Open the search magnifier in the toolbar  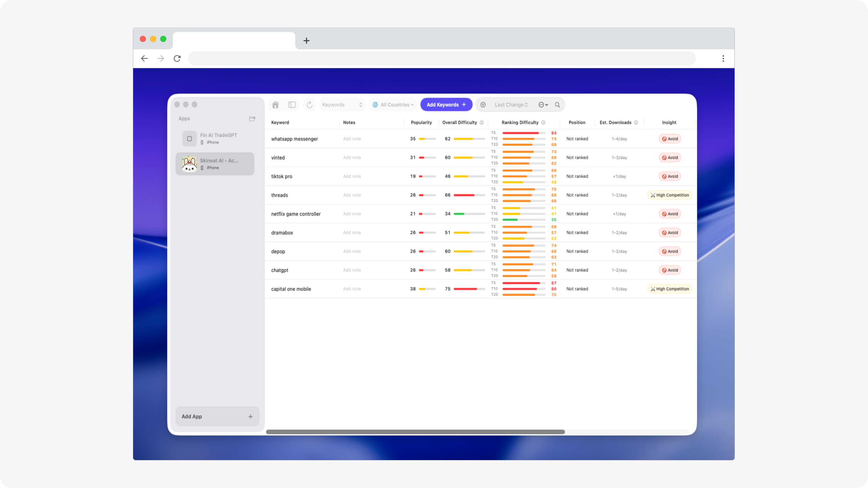[557, 105]
